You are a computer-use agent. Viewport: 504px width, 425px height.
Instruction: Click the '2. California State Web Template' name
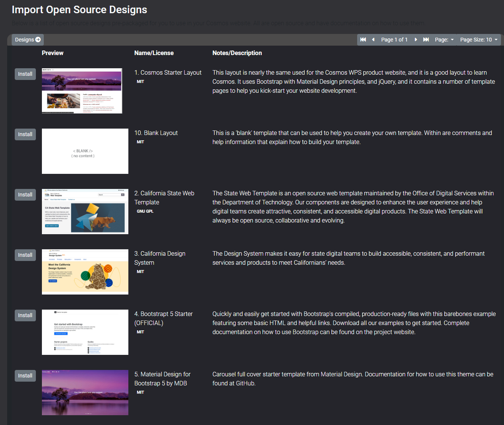point(164,198)
